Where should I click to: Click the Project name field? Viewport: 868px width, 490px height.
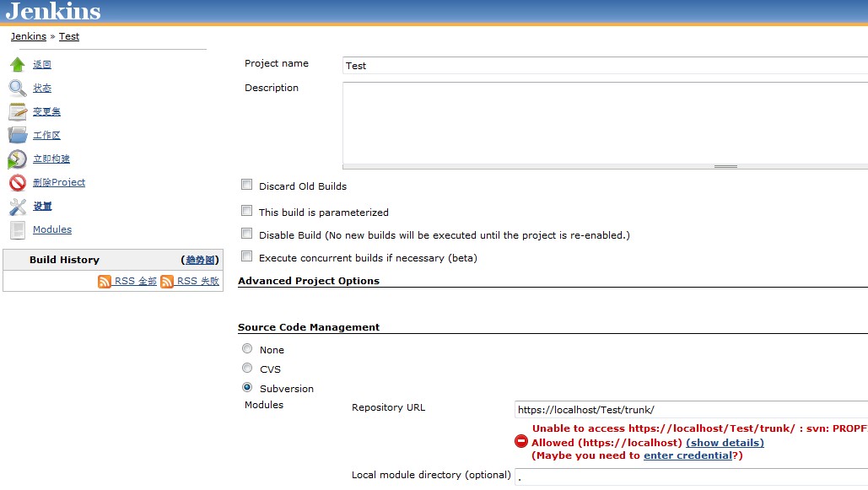point(605,65)
